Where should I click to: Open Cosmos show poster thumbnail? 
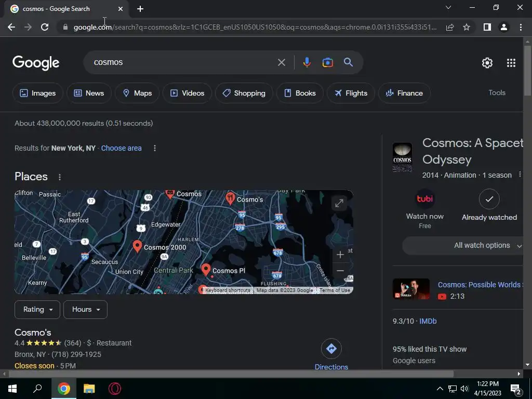tap(403, 157)
